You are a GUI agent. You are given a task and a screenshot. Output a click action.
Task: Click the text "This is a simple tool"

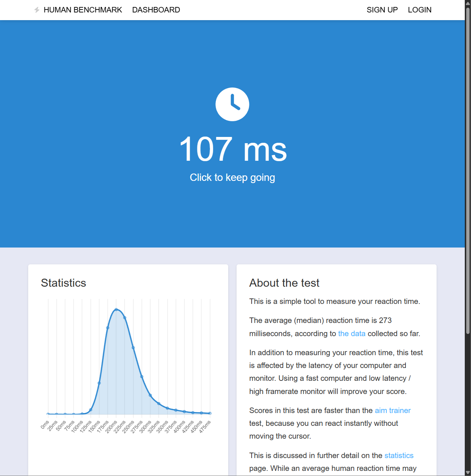[282, 301]
